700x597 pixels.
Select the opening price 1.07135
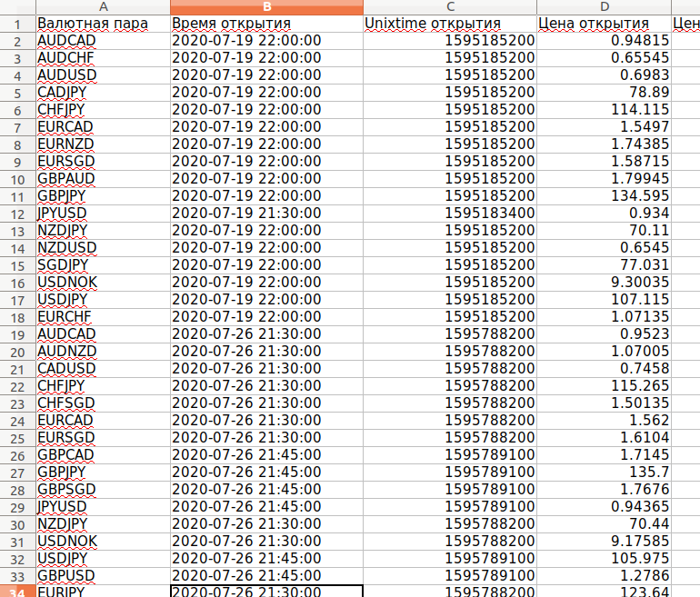point(604,317)
